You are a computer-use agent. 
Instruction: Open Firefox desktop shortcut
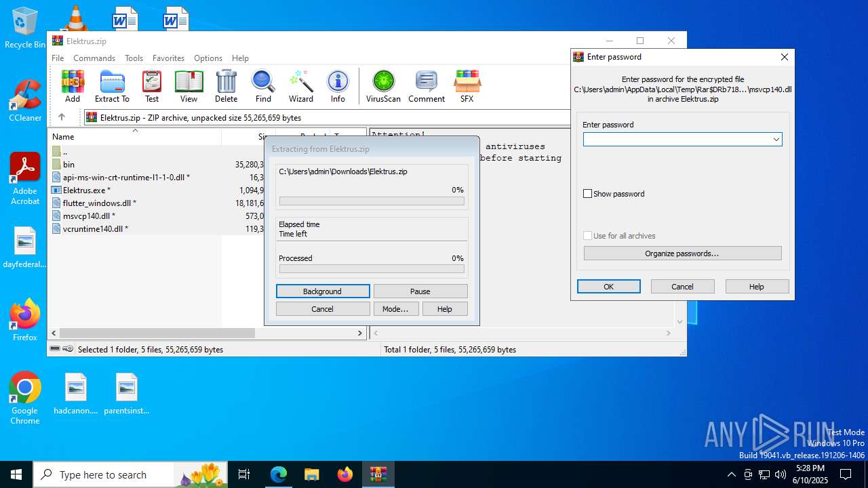(25, 320)
